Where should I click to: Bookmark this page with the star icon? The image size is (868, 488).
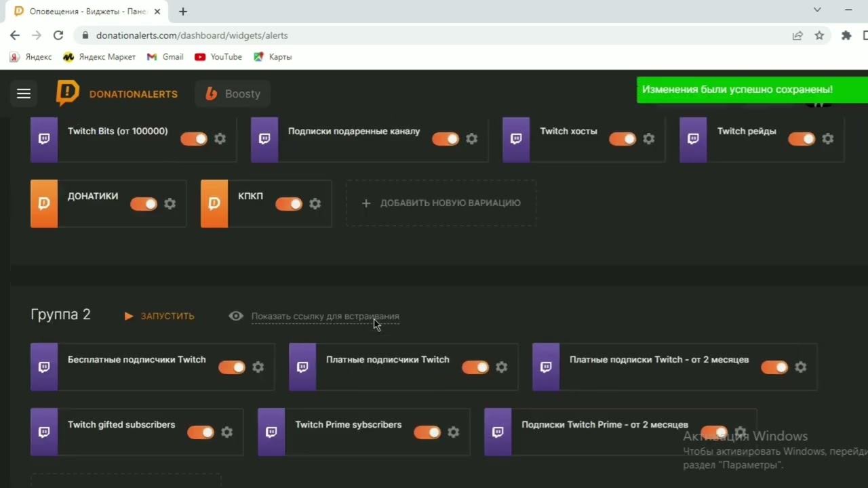click(819, 35)
